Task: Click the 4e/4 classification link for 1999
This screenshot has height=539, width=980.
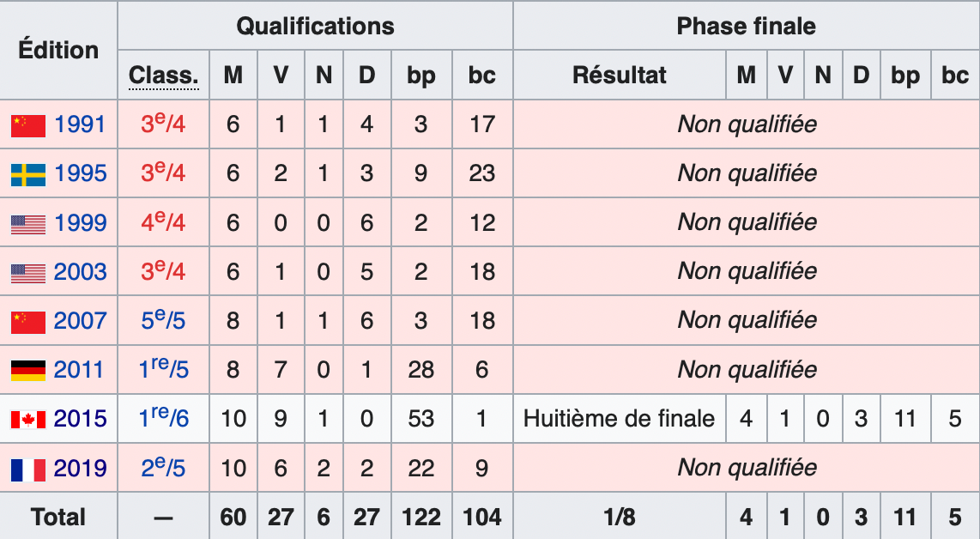Action: coord(163,221)
